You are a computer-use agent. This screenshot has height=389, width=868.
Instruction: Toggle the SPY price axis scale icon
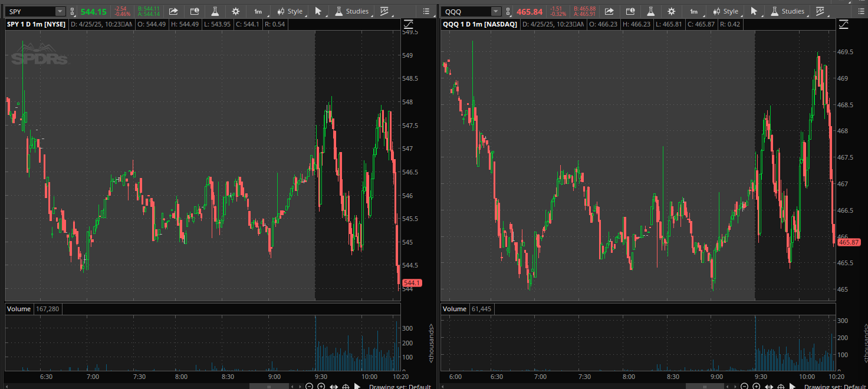pyautogui.click(x=409, y=24)
